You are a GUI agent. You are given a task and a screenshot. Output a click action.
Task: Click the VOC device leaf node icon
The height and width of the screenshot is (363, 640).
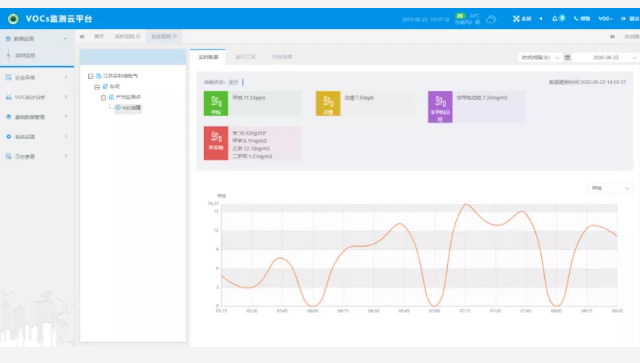tap(118, 108)
